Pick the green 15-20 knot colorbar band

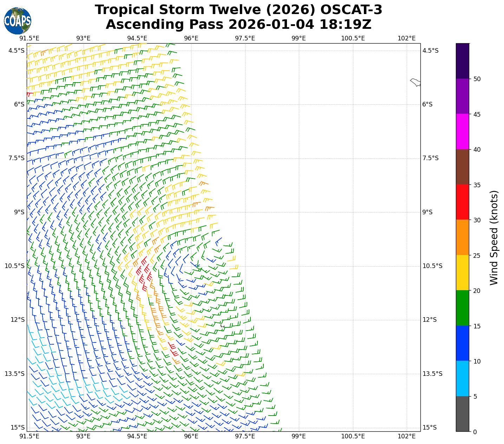462,308
